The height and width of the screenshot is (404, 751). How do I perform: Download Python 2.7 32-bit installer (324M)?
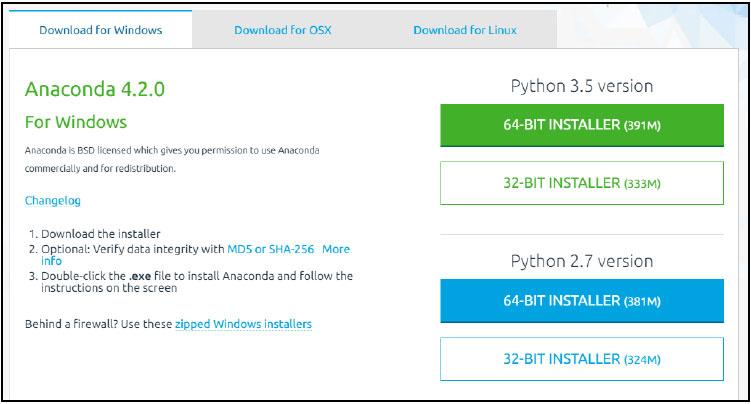[582, 359]
